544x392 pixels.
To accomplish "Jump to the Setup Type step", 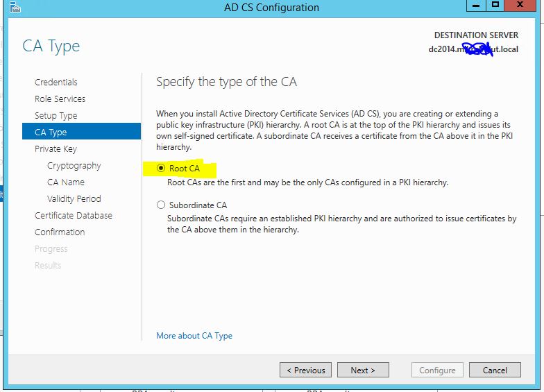I will click(x=56, y=115).
